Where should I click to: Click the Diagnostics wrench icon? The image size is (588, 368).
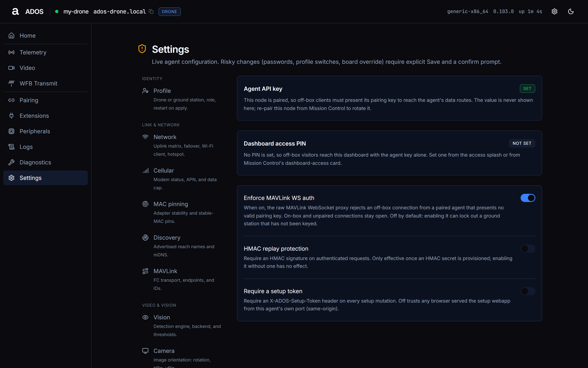(11, 162)
